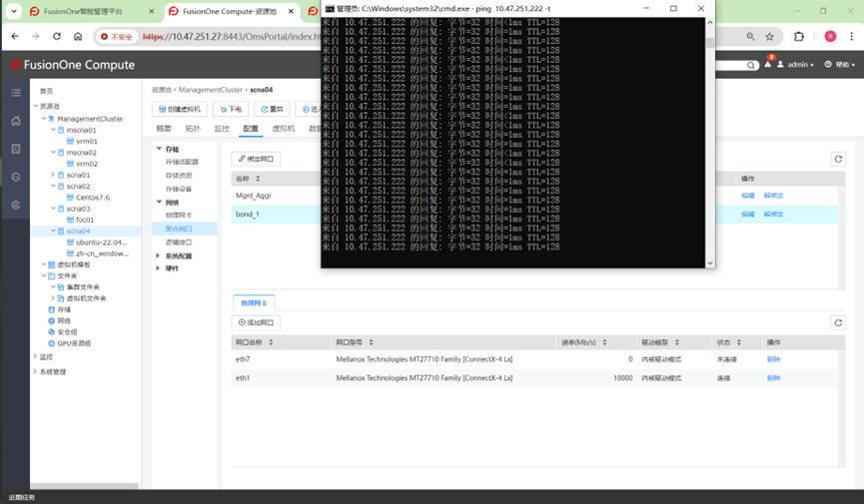The height and width of the screenshot is (504, 864).
Task: Expand the 监控 tree section
Action: tap(35, 357)
